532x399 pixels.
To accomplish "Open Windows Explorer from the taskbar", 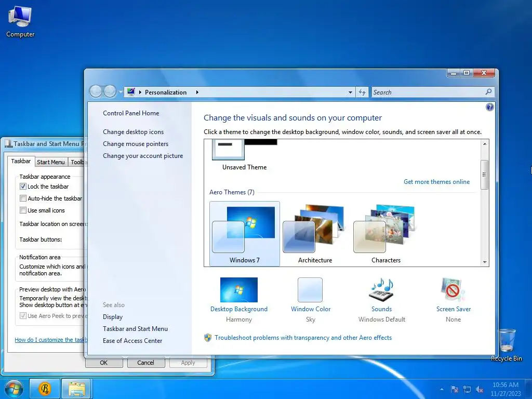I will (x=76, y=389).
